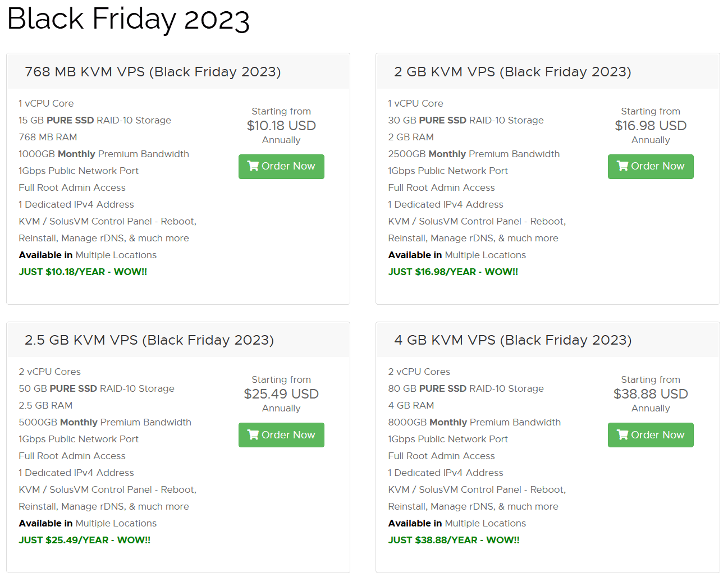The image size is (728, 577).
Task: Click JUST $10.18/YEAR - WOW!! text
Action: [x=83, y=272]
